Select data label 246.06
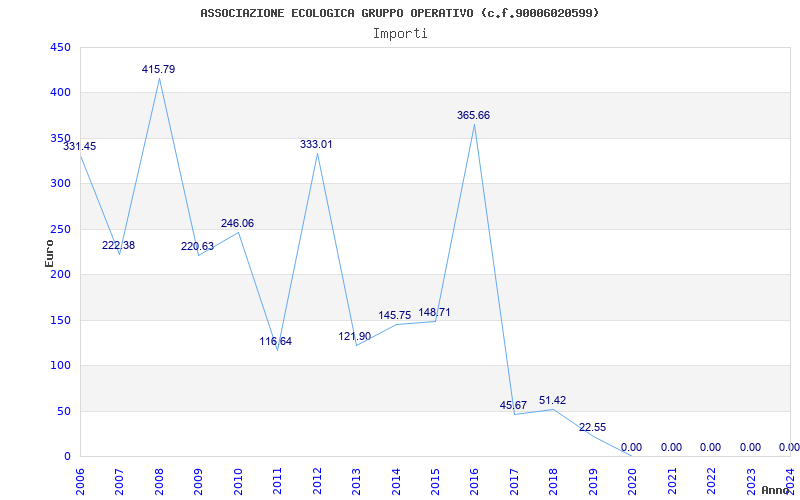The width and height of the screenshot is (800, 500). (x=237, y=223)
